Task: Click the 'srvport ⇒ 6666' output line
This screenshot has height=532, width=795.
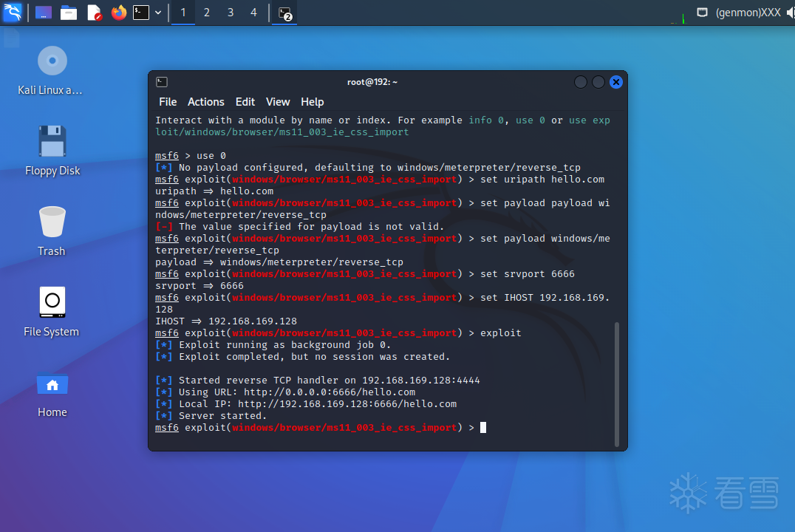Action: tap(199, 285)
